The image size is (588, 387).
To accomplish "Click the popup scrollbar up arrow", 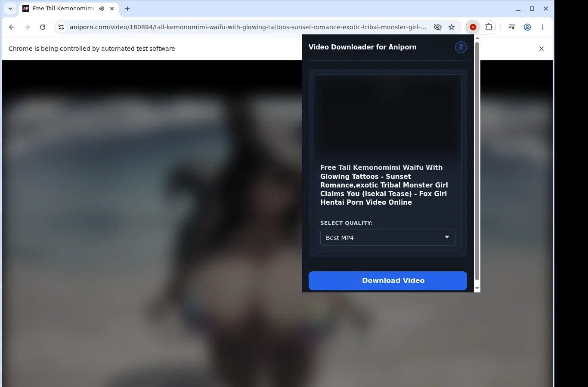I will (x=477, y=38).
